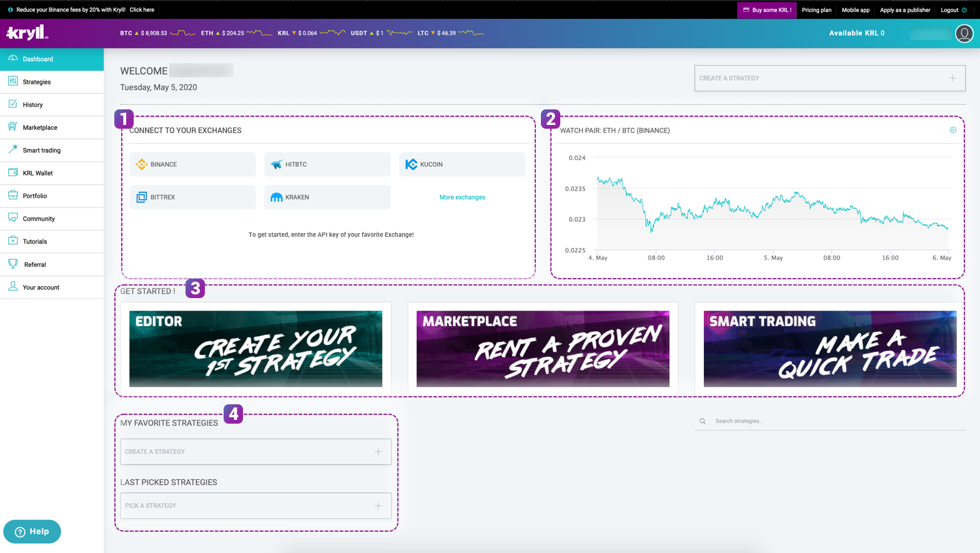Click the ETH price ticker

(x=236, y=33)
